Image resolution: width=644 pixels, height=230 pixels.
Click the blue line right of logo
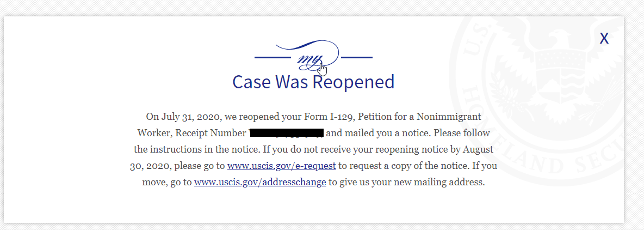pyautogui.click(x=356, y=57)
